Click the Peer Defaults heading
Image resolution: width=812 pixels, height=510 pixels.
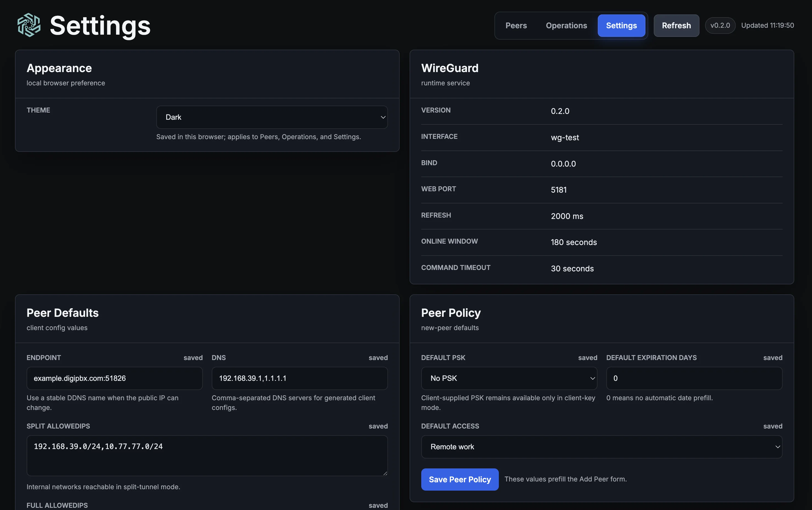click(62, 313)
